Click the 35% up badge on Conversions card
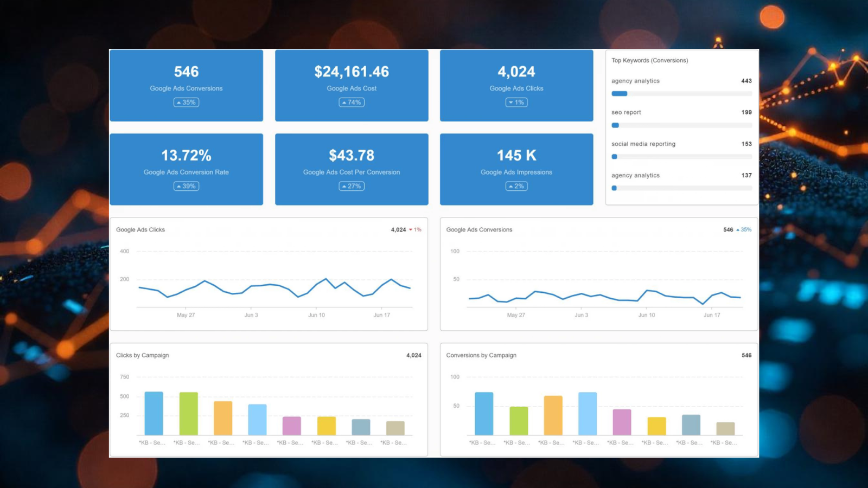 coord(186,102)
